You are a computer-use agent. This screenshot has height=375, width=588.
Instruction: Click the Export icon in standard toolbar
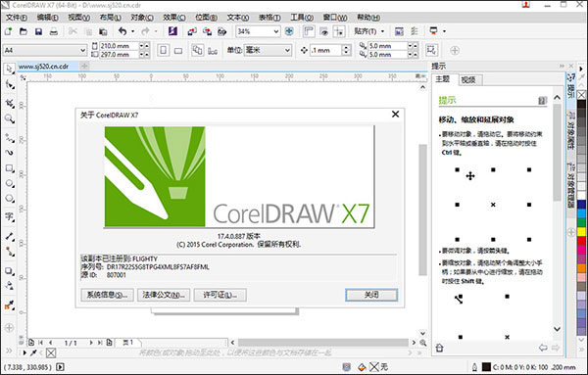click(x=207, y=31)
